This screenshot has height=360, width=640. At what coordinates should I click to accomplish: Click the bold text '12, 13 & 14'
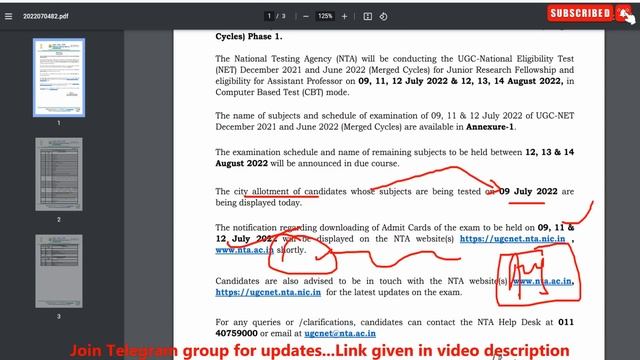(x=549, y=152)
